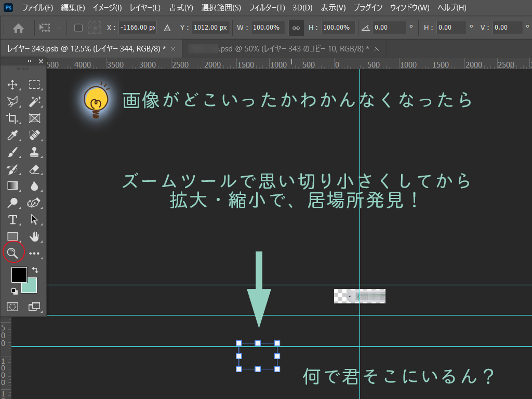Click the X position input field
The image size is (532, 399).
click(137, 28)
